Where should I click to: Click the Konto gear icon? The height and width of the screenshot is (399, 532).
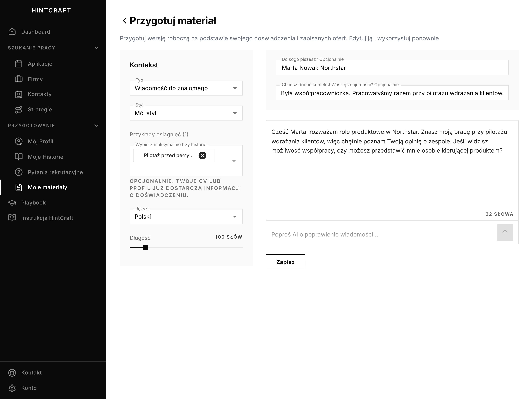pyautogui.click(x=12, y=388)
